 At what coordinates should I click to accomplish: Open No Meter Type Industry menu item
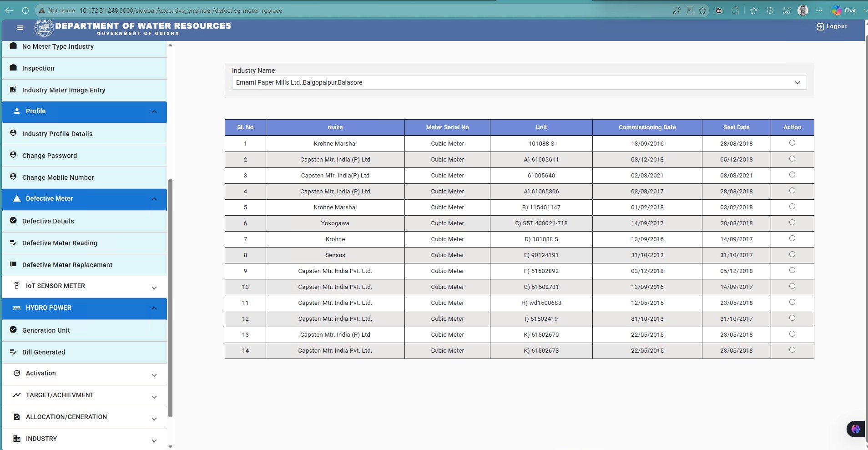pos(84,47)
